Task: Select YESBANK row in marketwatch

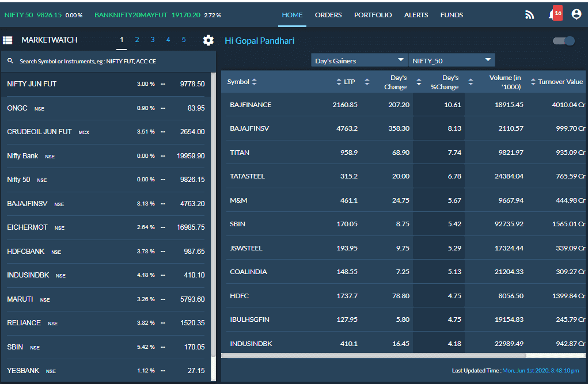Action: [106, 371]
